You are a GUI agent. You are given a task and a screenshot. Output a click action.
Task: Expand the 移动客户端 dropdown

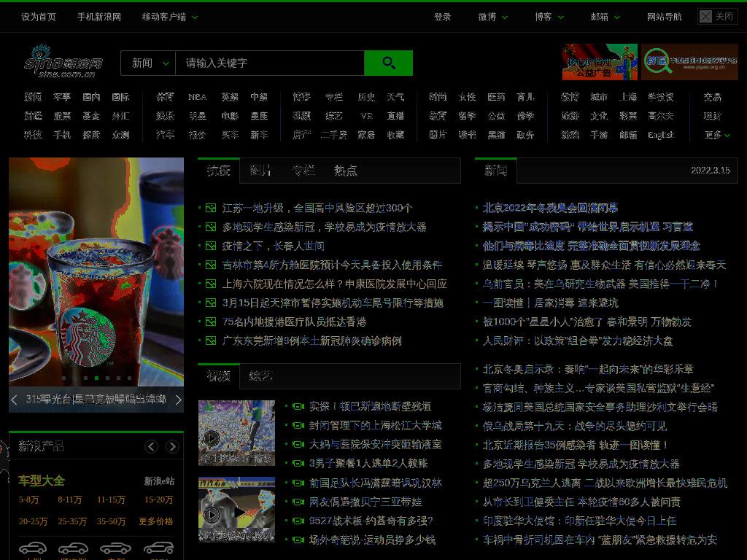pyautogui.click(x=169, y=17)
